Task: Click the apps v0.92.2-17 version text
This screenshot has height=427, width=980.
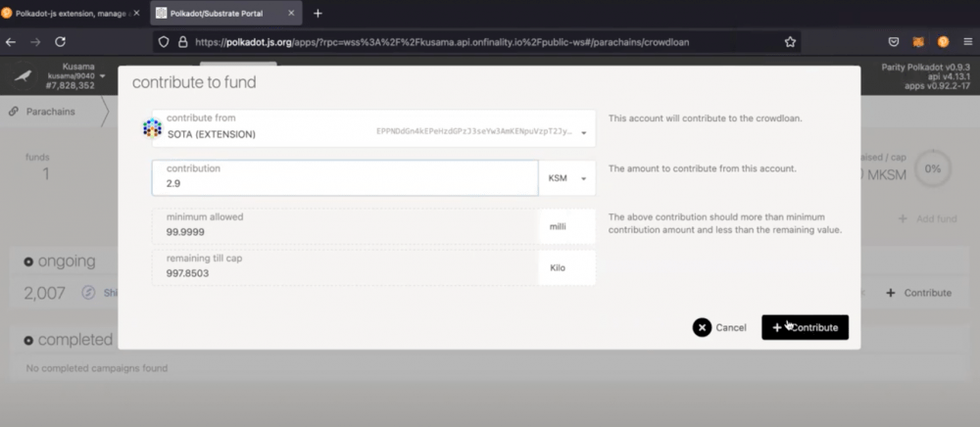Action: click(x=937, y=85)
